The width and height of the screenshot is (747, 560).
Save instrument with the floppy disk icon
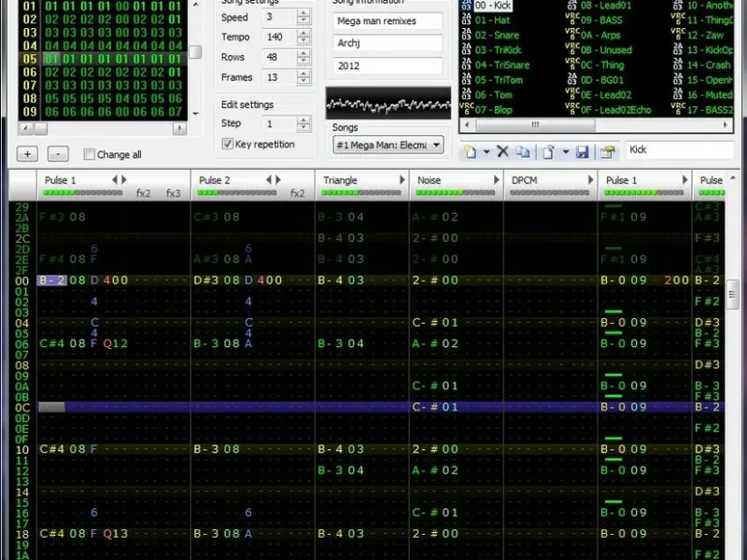pyautogui.click(x=583, y=151)
